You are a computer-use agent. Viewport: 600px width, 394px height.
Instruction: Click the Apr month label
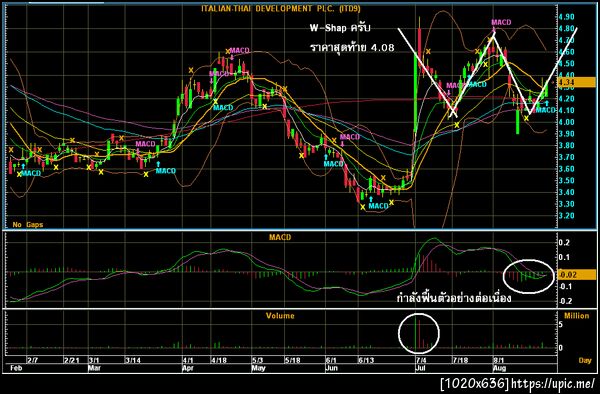click(188, 368)
